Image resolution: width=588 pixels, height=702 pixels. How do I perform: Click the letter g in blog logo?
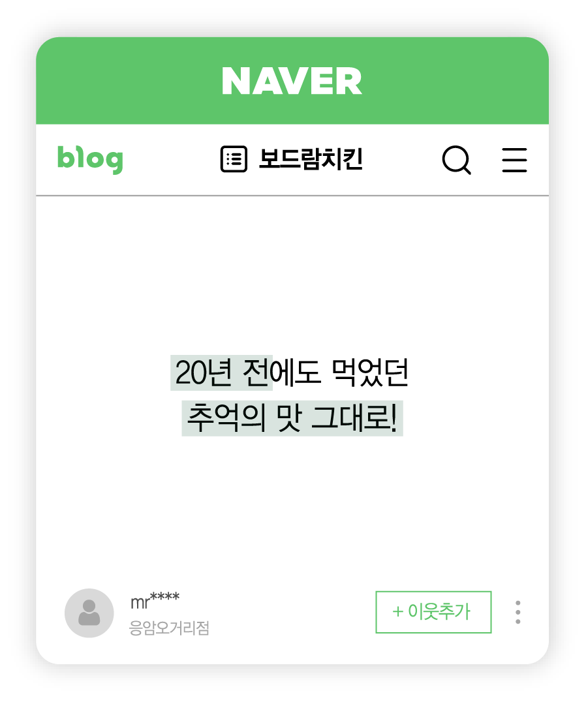tap(114, 162)
